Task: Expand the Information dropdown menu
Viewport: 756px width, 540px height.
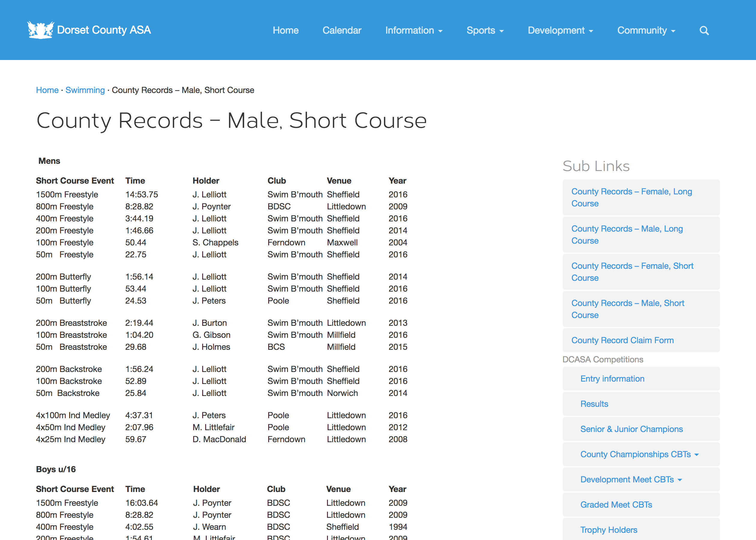Action: (414, 30)
